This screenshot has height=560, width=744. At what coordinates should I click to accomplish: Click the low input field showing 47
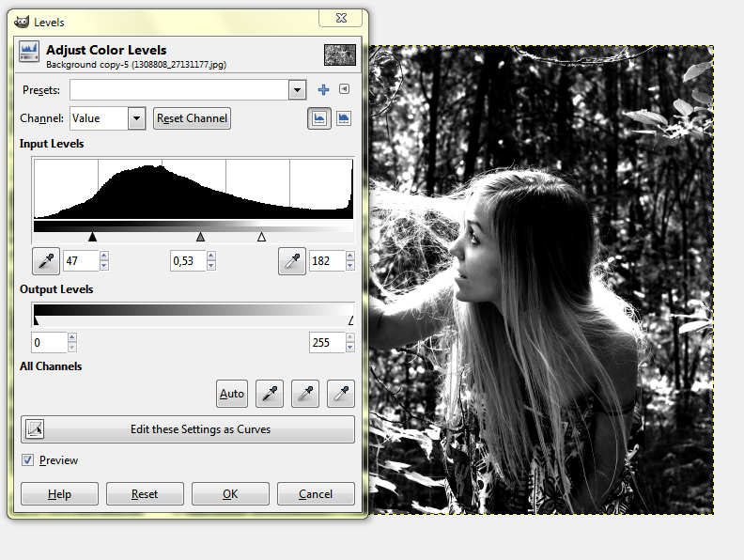coord(81,260)
